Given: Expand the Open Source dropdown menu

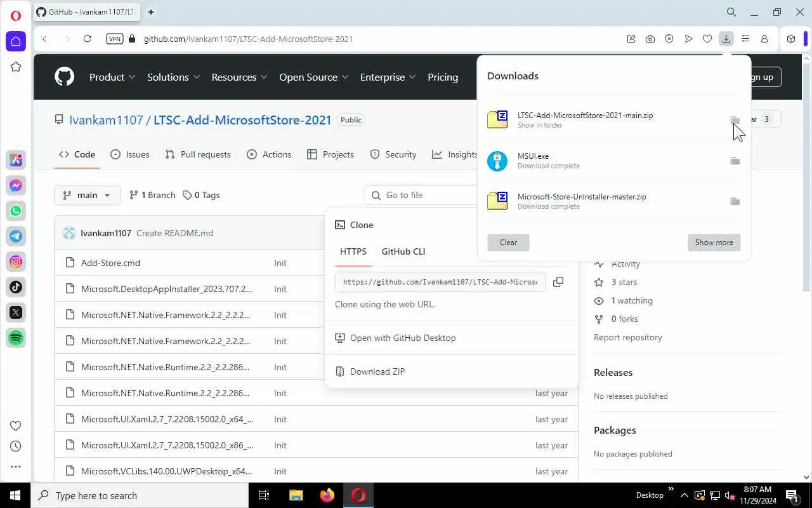Looking at the screenshot, I should point(313,77).
